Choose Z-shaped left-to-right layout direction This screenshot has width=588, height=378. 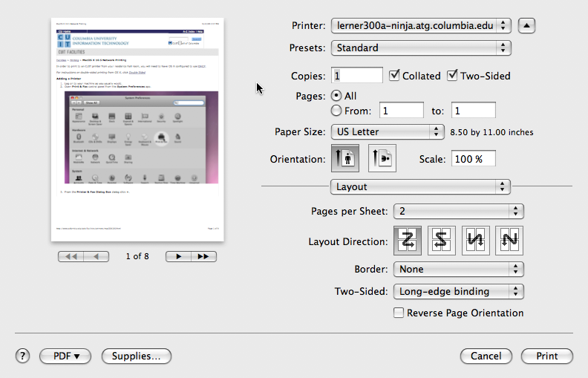408,241
